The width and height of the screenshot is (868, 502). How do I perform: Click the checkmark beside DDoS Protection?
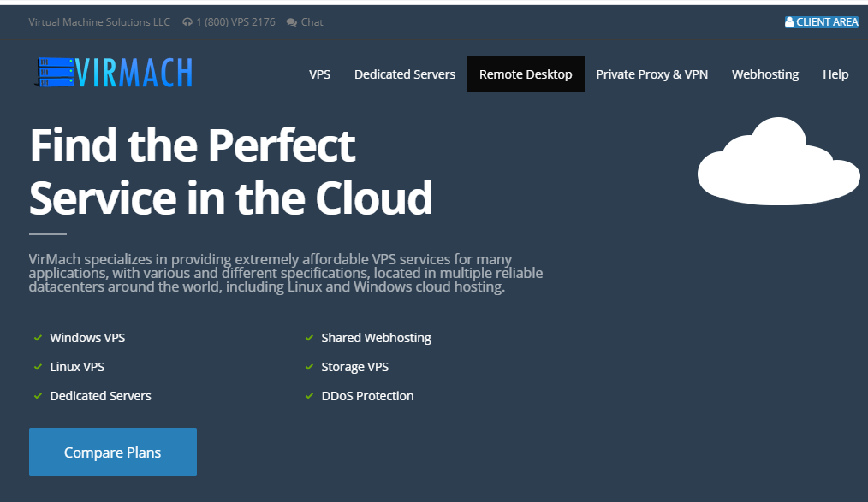click(309, 396)
